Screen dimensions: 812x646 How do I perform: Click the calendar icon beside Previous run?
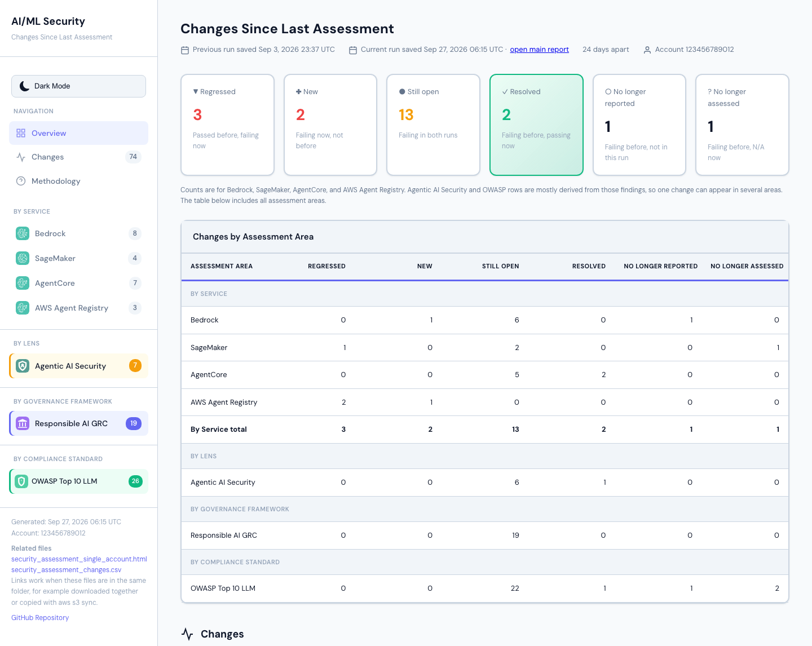click(x=184, y=50)
